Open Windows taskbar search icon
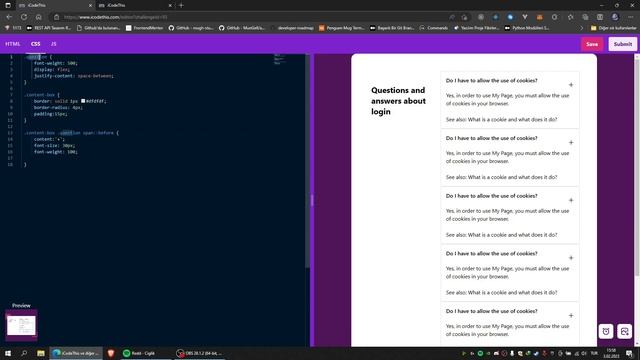The height and width of the screenshot is (360, 640). (x=24, y=353)
